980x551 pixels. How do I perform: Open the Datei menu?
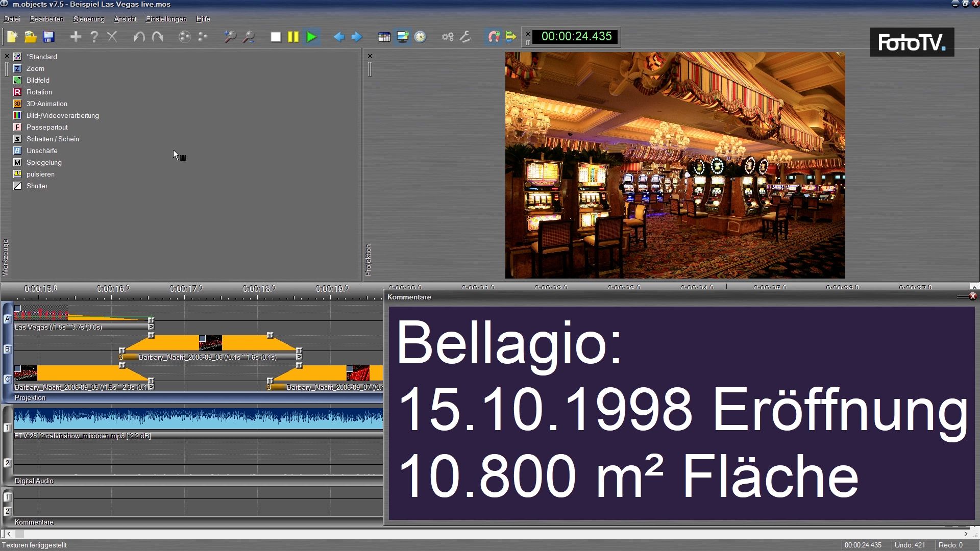coord(12,19)
